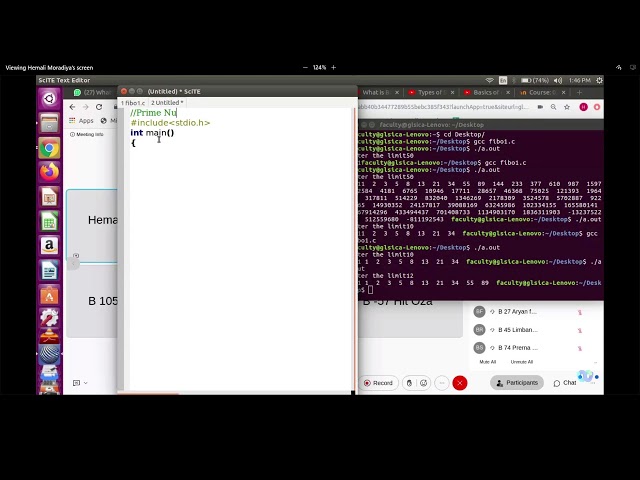Launch Firefox from the dock

tap(49, 172)
